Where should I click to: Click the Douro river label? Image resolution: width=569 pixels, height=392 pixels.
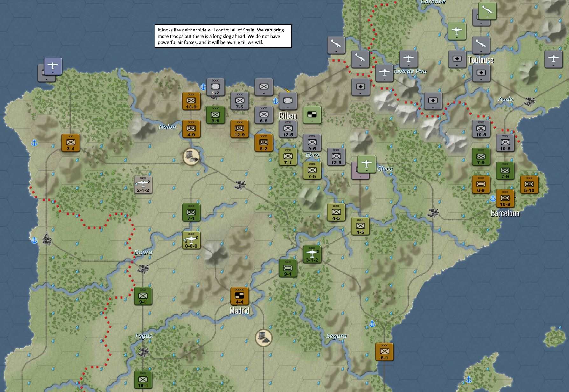tap(143, 252)
